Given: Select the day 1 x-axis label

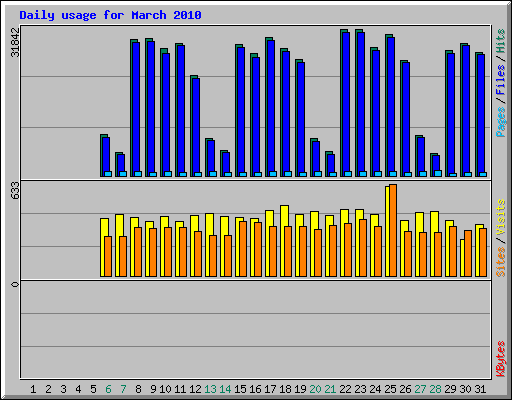Looking at the screenshot, I should click(x=33, y=389).
